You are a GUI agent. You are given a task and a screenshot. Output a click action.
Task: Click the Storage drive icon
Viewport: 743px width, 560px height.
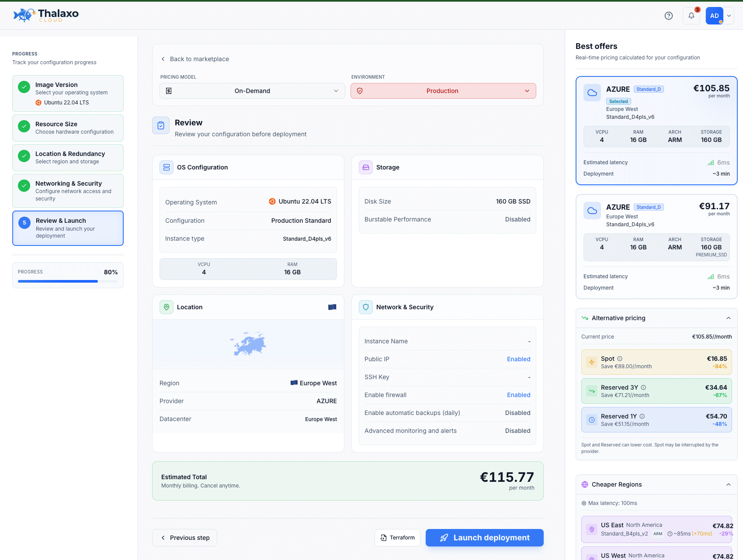click(366, 167)
